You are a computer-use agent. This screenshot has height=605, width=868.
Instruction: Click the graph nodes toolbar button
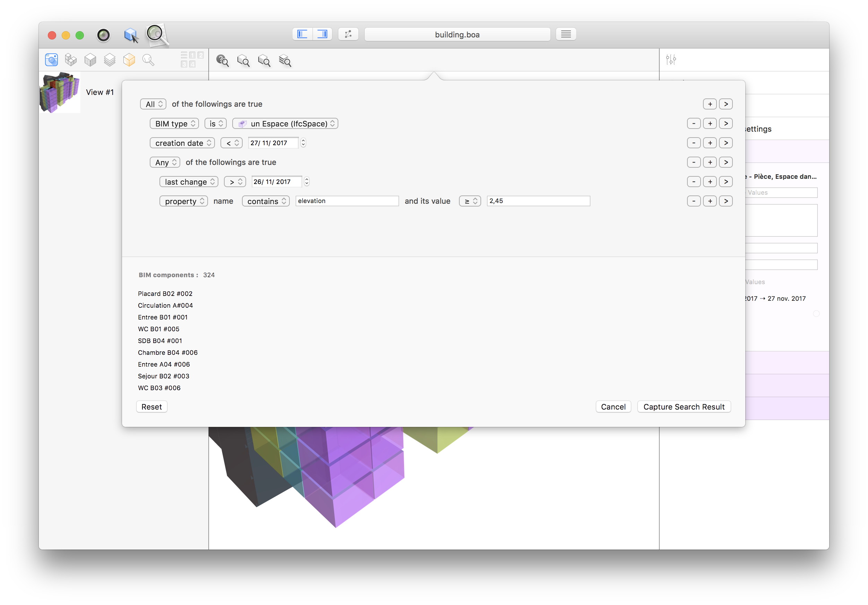(x=348, y=34)
